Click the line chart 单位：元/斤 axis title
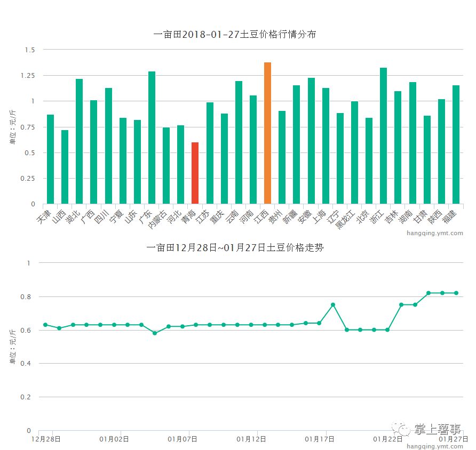Screen dimensions: 476x450 tap(12, 347)
